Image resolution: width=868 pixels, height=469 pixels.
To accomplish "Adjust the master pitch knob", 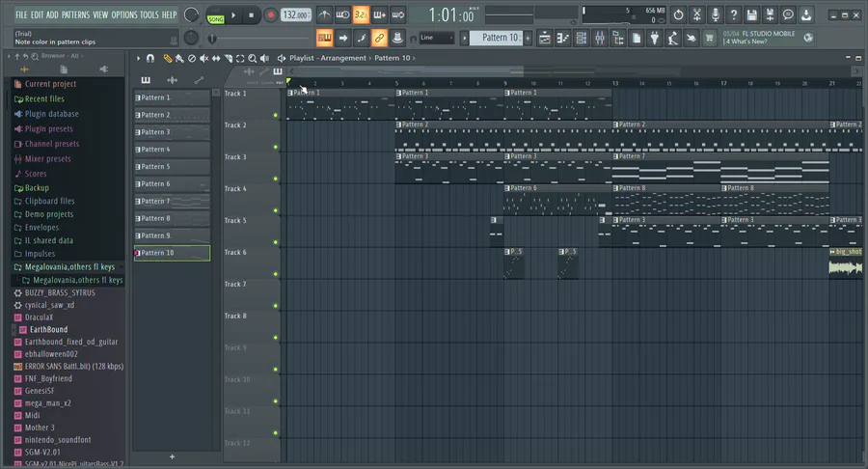I will tap(191, 38).
